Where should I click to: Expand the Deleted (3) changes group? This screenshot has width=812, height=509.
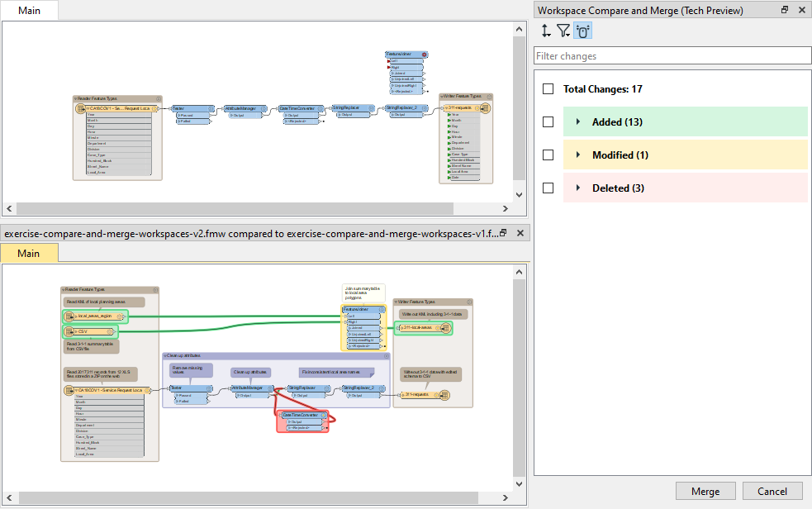(577, 188)
